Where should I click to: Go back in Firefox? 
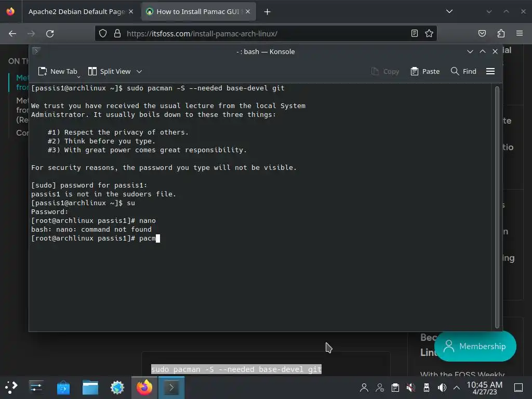[12, 34]
